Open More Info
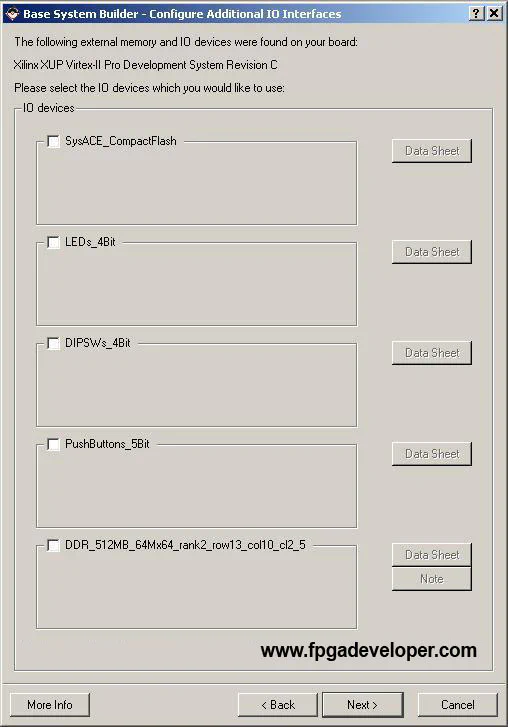Image resolution: width=508 pixels, height=727 pixels. pos(50,705)
